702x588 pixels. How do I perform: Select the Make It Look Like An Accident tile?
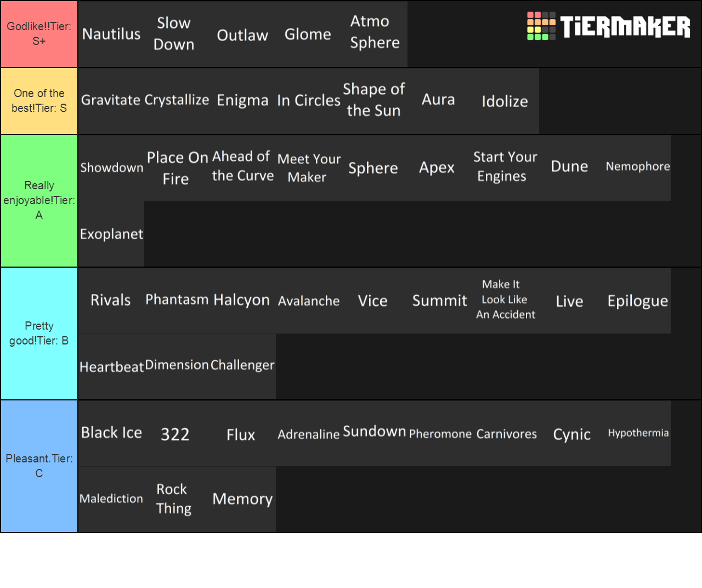(x=505, y=299)
